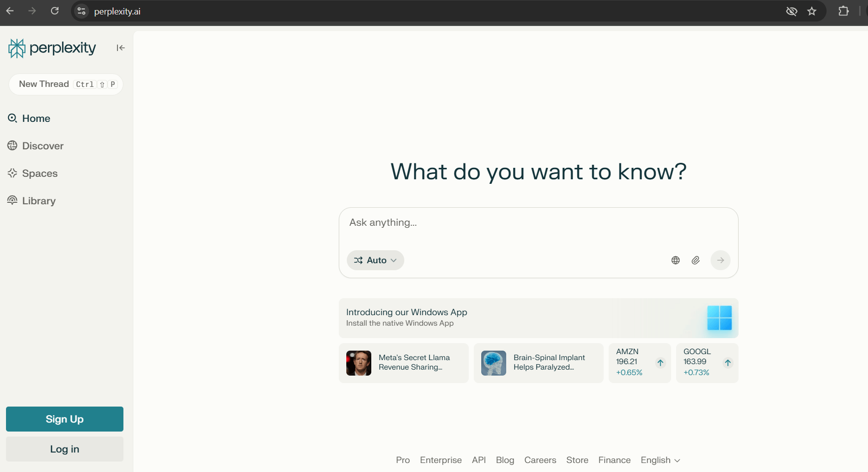
Task: Open the Auto mode dropdown
Action: pyautogui.click(x=375, y=260)
